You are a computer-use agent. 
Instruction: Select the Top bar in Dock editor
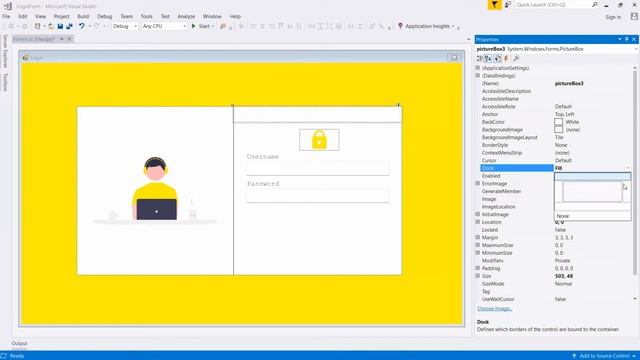click(593, 176)
